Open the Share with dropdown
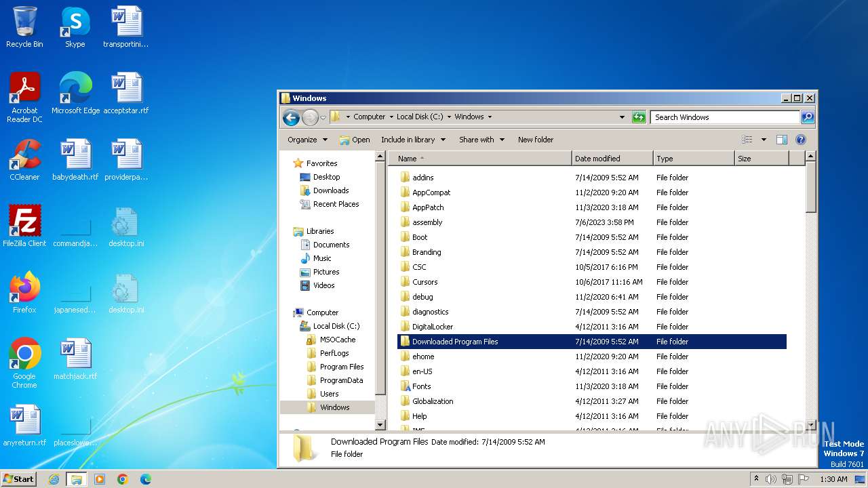Image resolution: width=868 pixels, height=488 pixels. 481,140
